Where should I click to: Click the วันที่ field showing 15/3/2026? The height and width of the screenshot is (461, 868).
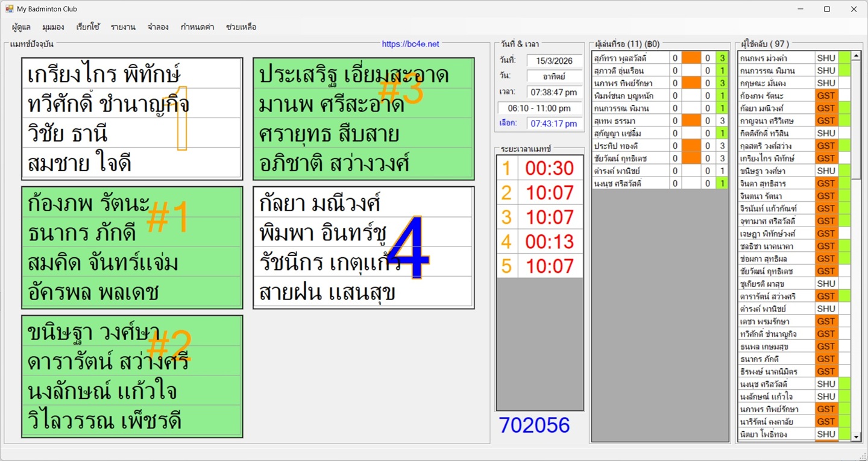(x=554, y=60)
